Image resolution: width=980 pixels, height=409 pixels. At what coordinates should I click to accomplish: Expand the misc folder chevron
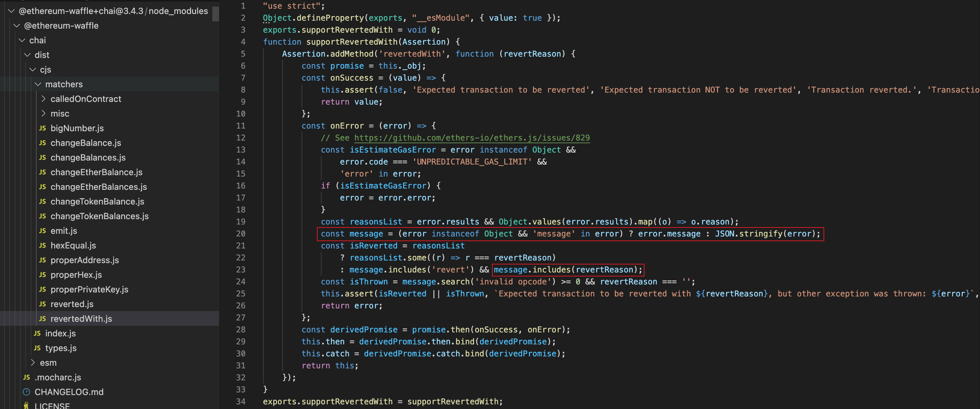coord(43,114)
